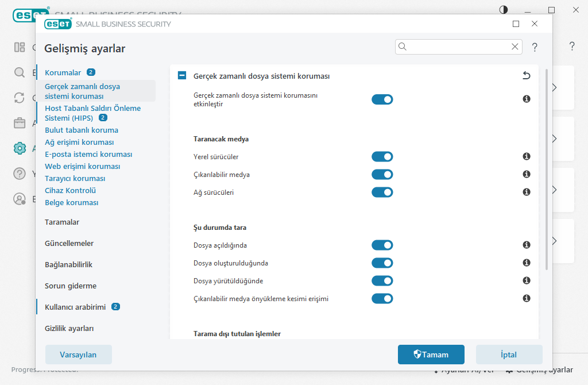Screen dimensions: 588x385
Task: Click info icon next to Yerel sürücüler
Action: pyautogui.click(x=526, y=156)
